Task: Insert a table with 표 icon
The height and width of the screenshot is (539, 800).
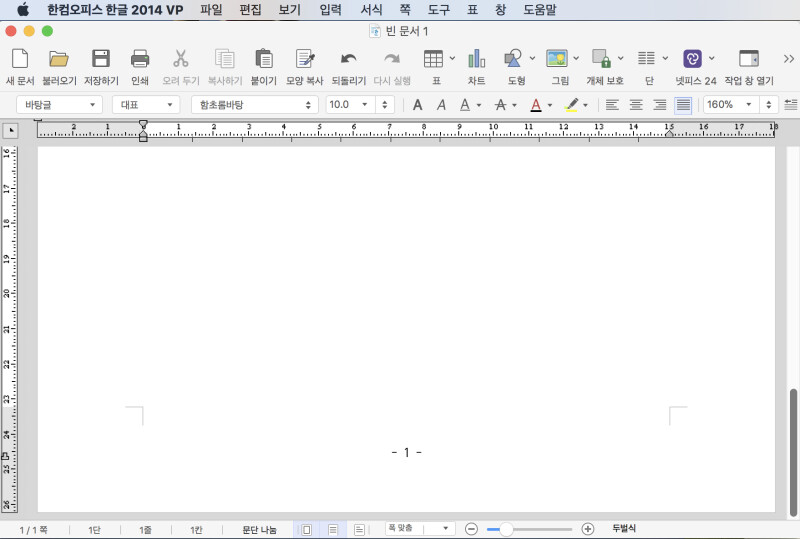Action: (x=433, y=59)
